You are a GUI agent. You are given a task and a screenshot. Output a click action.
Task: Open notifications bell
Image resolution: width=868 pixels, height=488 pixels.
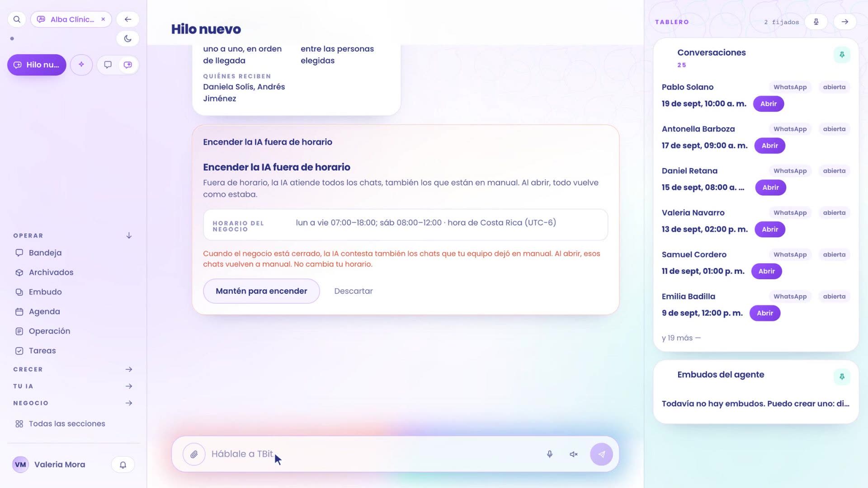[123, 465]
